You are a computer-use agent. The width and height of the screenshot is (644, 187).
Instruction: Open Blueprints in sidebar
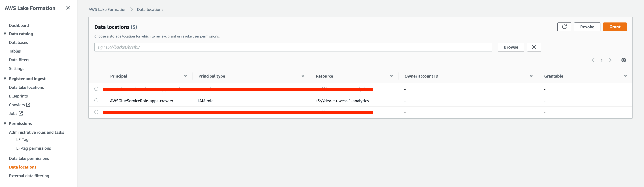(18, 96)
